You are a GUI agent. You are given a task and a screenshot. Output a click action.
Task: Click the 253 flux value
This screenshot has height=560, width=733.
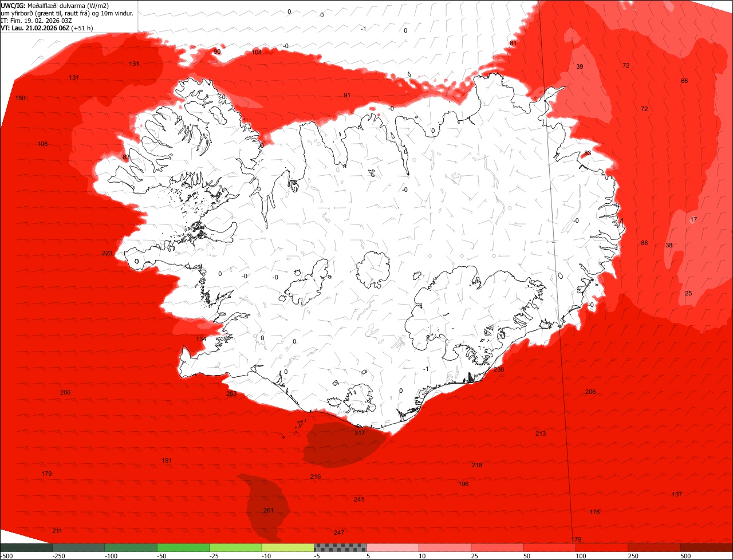click(231, 393)
